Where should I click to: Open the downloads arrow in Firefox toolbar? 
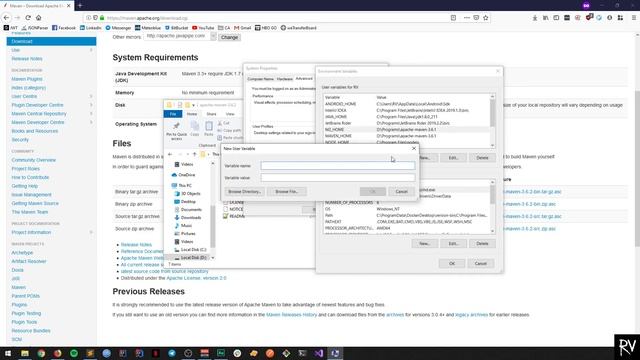(x=535, y=18)
